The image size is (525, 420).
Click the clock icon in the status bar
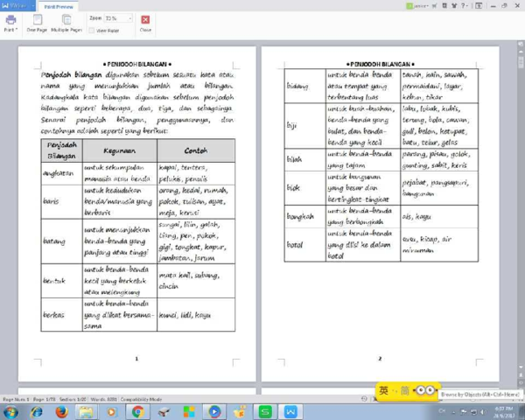click(364, 399)
